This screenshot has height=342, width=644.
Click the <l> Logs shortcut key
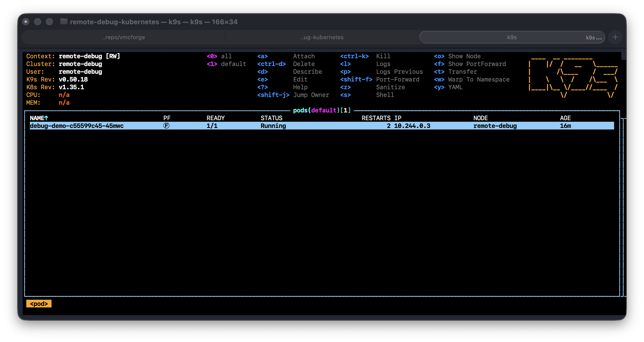coord(345,64)
